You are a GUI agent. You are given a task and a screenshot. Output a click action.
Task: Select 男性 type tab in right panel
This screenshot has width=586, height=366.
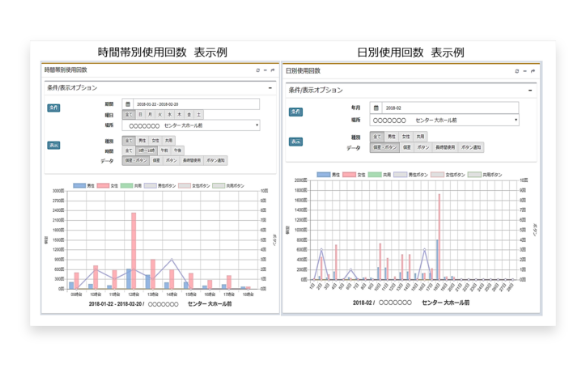[x=391, y=136]
